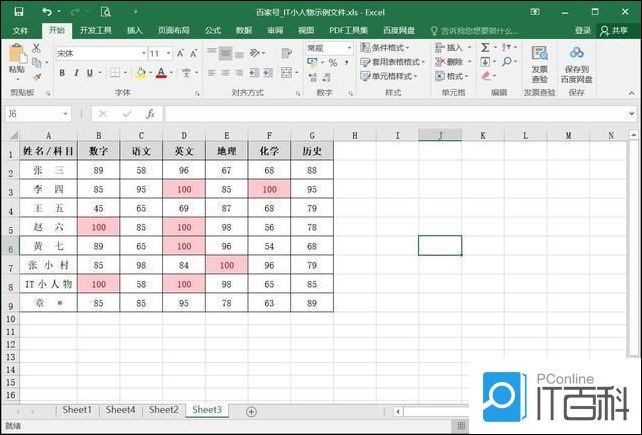
Task: Open 单元格样式 cell styles
Action: (x=389, y=76)
